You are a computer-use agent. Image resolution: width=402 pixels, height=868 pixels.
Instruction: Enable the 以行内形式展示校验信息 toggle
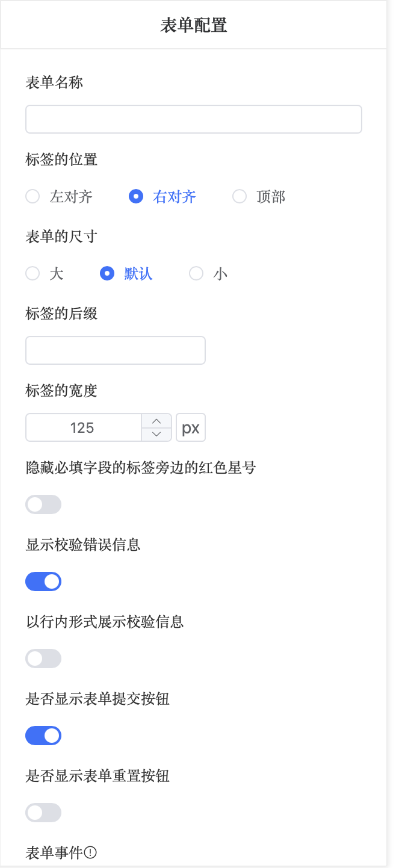(x=43, y=659)
